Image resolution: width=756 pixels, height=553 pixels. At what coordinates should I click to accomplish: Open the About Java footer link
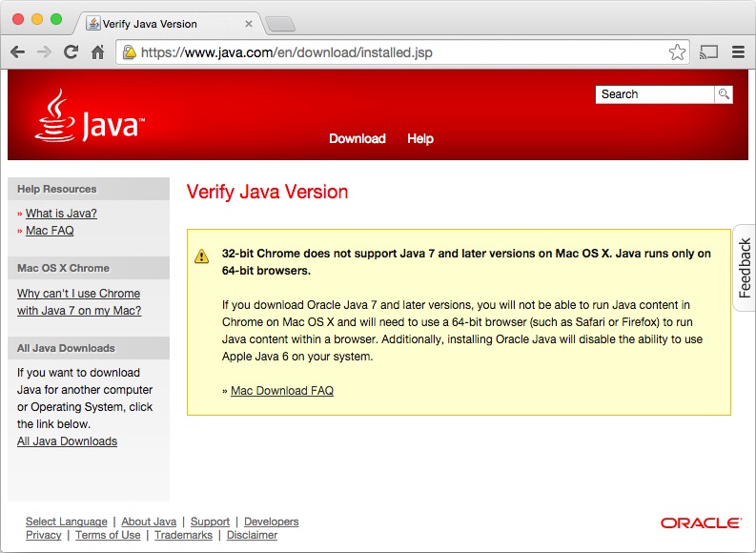pos(149,522)
